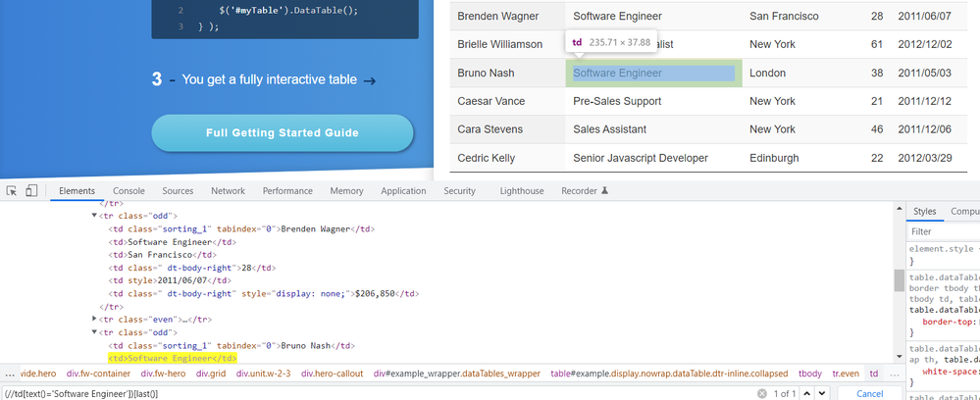
Task: Collapse the Bruno Nash odd tr node
Action: pos(95,332)
